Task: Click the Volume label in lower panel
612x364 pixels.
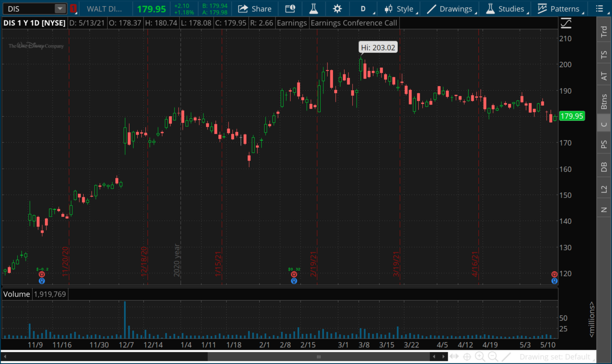Action: pyautogui.click(x=17, y=294)
